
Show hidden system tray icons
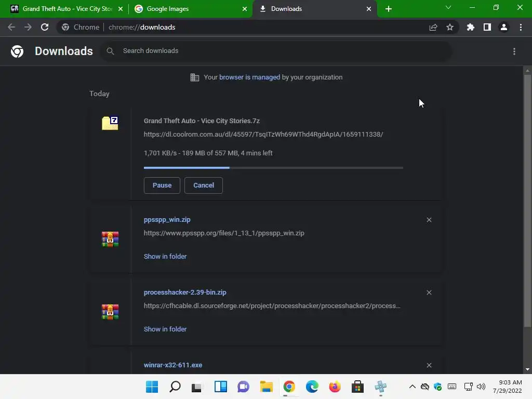[412, 387]
